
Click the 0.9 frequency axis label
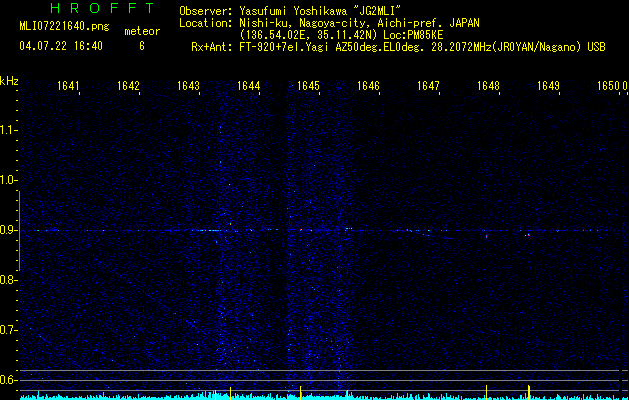tap(8, 230)
